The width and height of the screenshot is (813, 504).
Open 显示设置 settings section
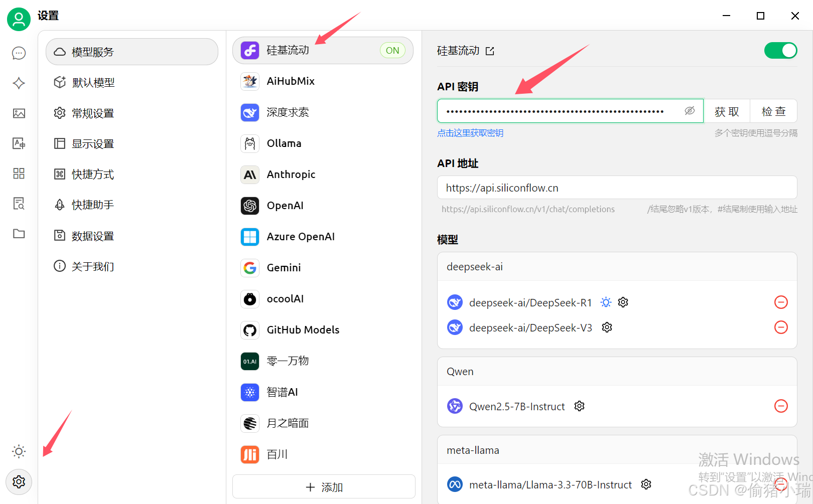pos(132,143)
